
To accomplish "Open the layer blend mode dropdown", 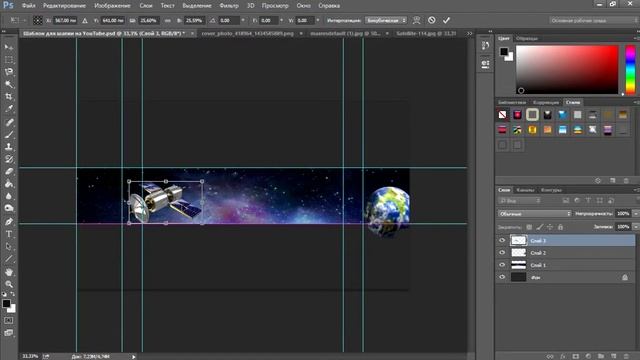I will tap(535, 213).
